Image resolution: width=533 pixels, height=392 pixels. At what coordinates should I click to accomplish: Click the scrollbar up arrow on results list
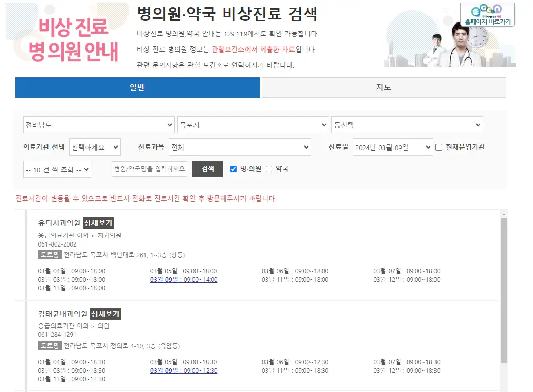[503, 214]
